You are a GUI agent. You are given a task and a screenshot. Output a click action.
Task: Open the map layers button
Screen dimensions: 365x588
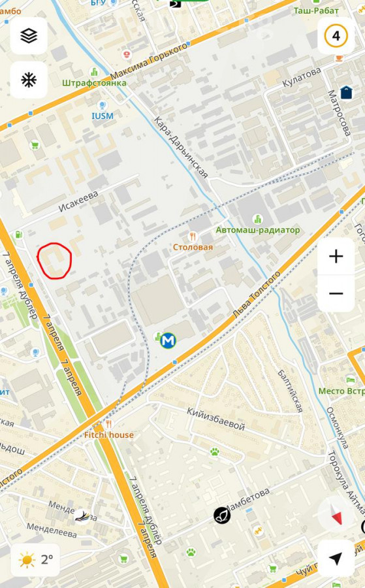[x=29, y=36]
